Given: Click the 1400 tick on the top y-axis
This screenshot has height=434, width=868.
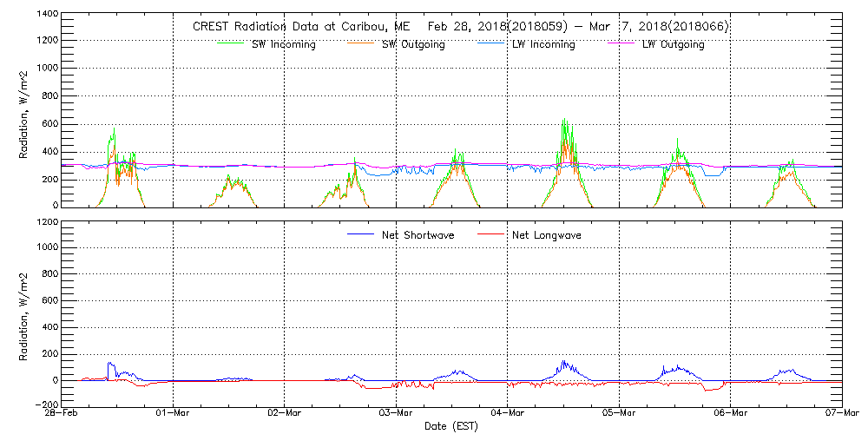Looking at the screenshot, I should tap(44, 15).
